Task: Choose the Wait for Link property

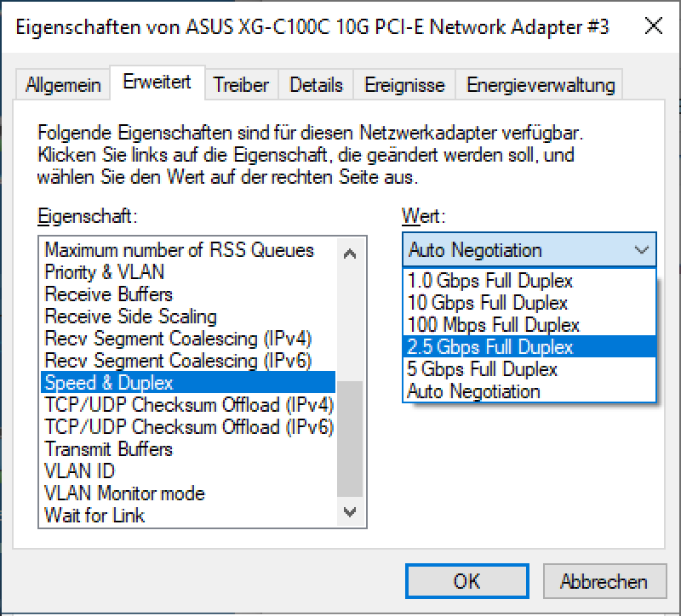Action: click(x=94, y=516)
